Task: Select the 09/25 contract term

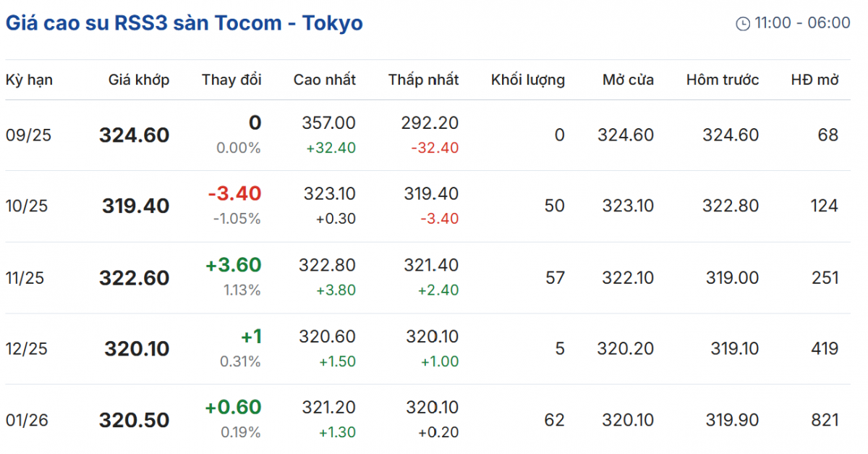Action: (27, 135)
